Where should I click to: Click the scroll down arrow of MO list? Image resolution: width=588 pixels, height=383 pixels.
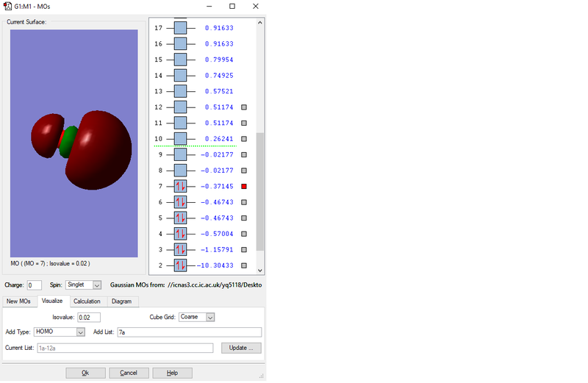point(260,270)
